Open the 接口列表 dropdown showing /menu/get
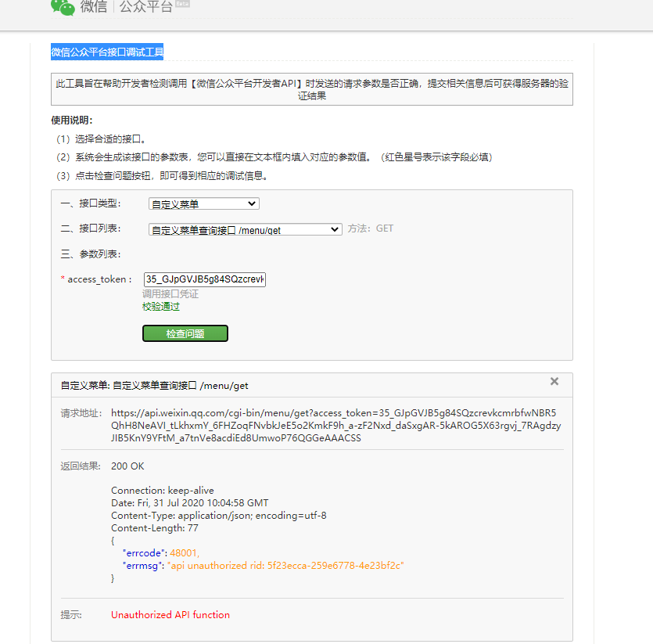Screen dimensions: 653x644 (x=246, y=230)
